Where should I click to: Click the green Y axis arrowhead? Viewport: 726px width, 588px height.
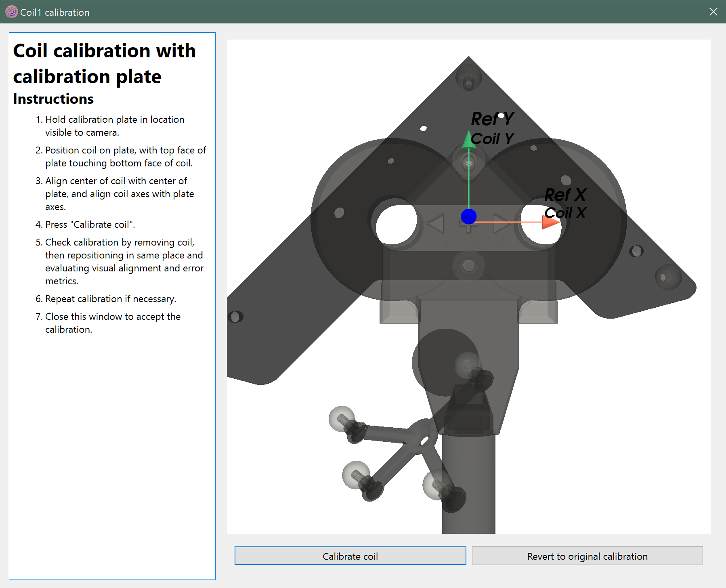pyautogui.click(x=468, y=139)
